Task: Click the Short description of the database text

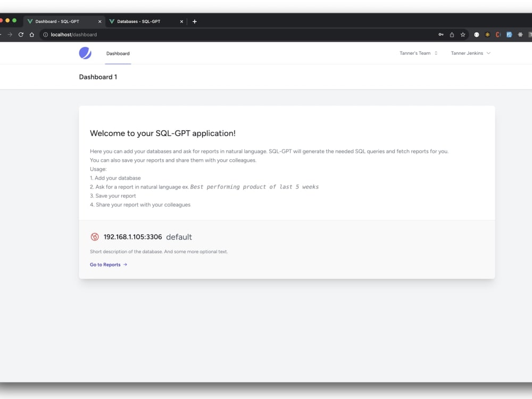Action: pos(159,252)
